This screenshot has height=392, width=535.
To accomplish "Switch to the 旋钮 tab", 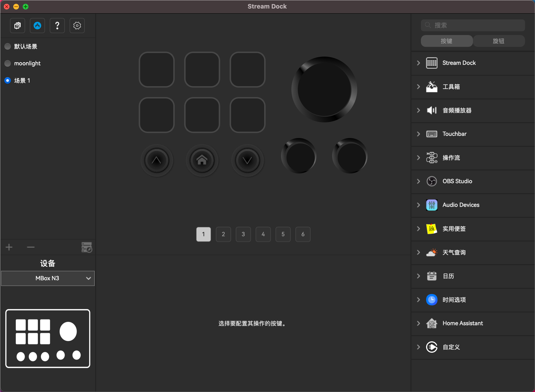I will pos(499,41).
